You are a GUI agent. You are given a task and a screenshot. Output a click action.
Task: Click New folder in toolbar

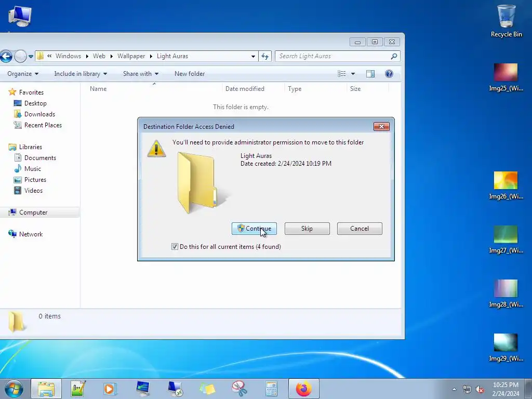pyautogui.click(x=190, y=74)
